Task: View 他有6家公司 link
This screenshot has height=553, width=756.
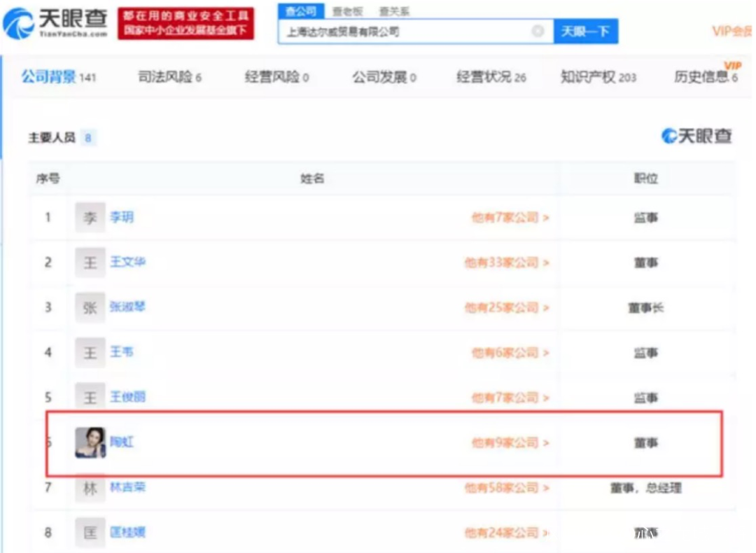Action: [x=510, y=353]
